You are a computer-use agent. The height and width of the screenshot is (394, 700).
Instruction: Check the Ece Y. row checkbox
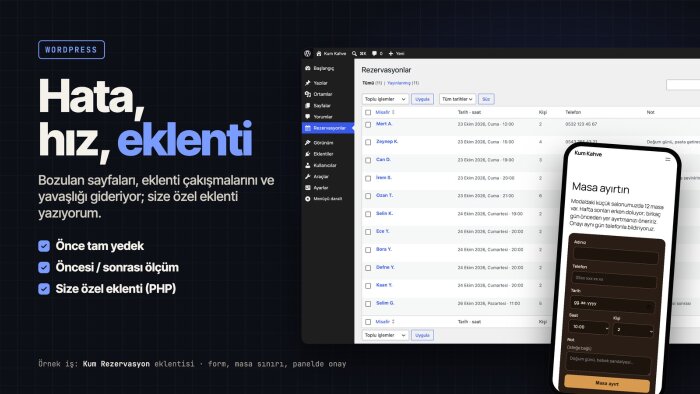click(368, 232)
